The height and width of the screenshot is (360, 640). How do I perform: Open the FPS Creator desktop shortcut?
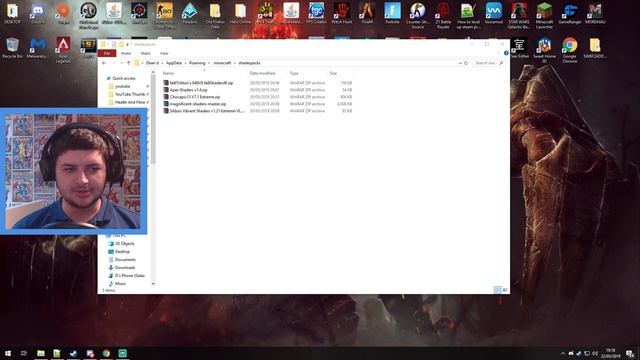coord(316,13)
